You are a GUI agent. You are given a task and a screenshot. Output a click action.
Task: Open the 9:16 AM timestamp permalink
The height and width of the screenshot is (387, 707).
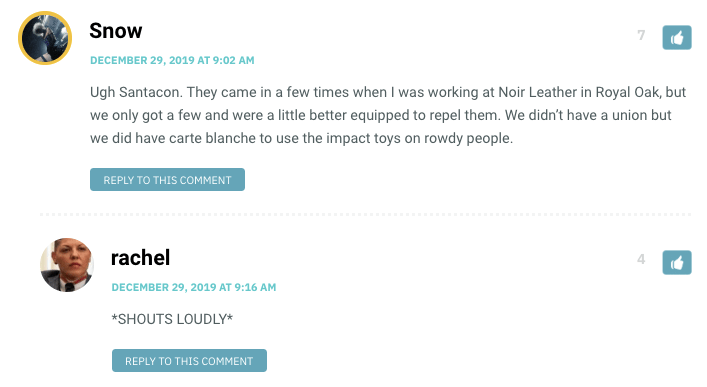(x=194, y=287)
